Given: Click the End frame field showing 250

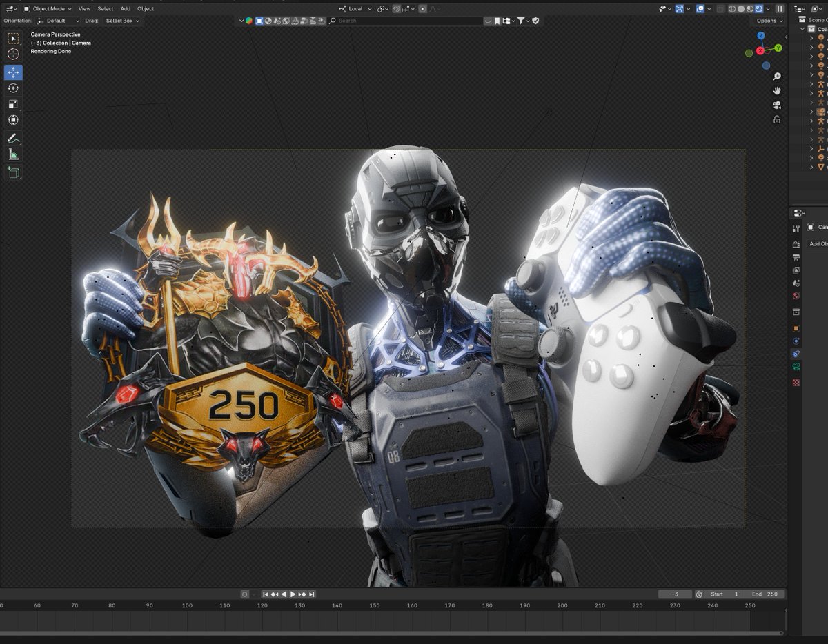Looking at the screenshot, I should coord(765,594).
